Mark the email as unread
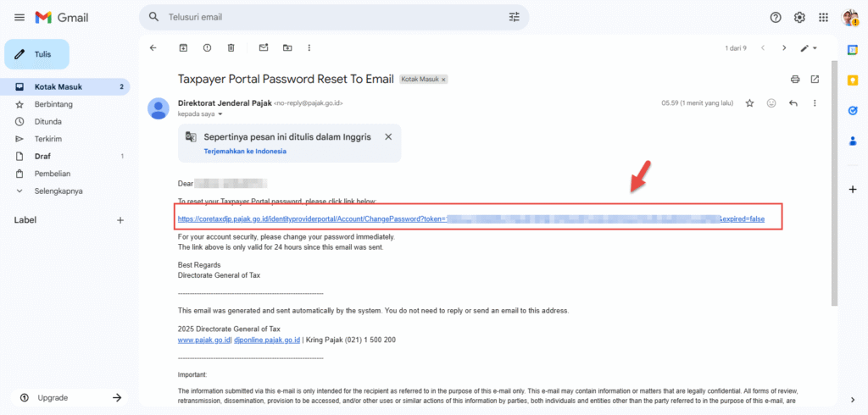 click(264, 48)
